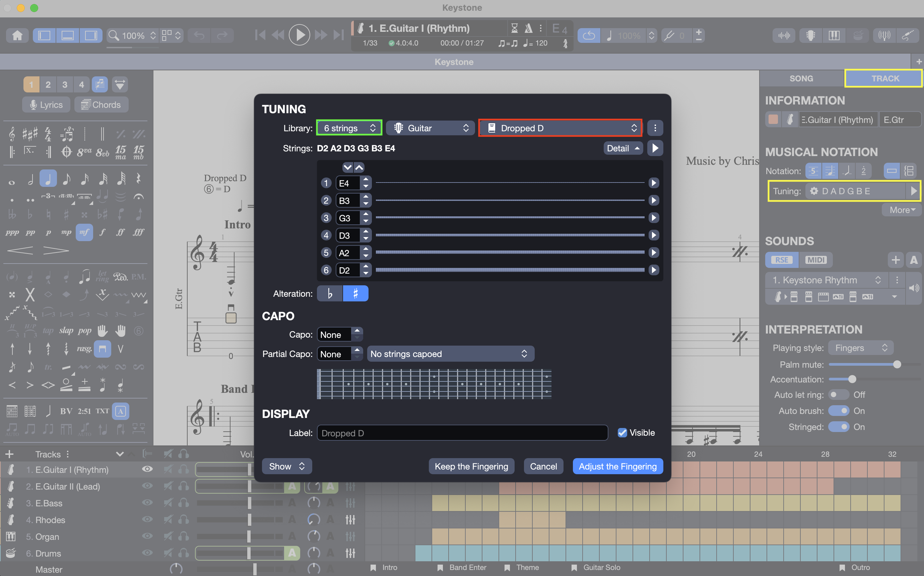Toggle the Stringed switch
This screenshot has width=924, height=576.
[x=839, y=427]
